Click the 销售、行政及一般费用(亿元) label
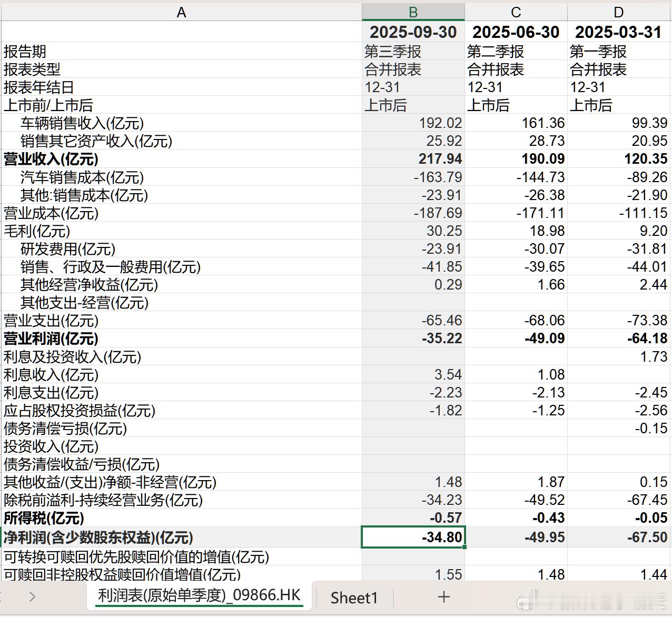The height and width of the screenshot is (617, 672). [x=111, y=267]
